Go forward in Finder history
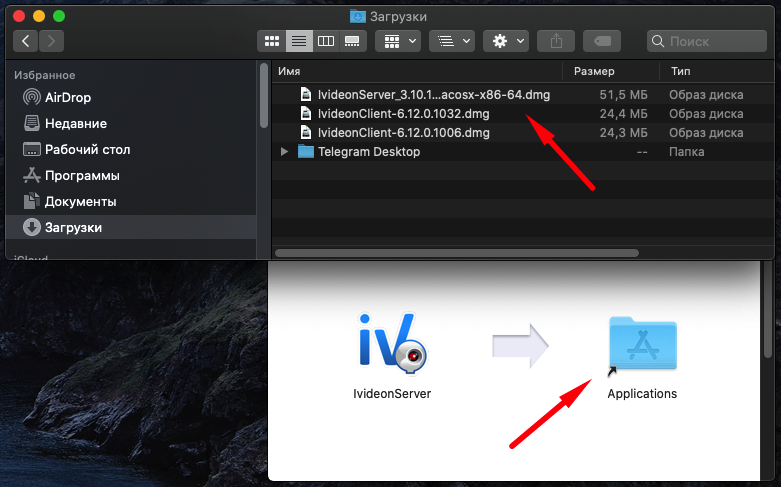The height and width of the screenshot is (487, 781). click(51, 41)
